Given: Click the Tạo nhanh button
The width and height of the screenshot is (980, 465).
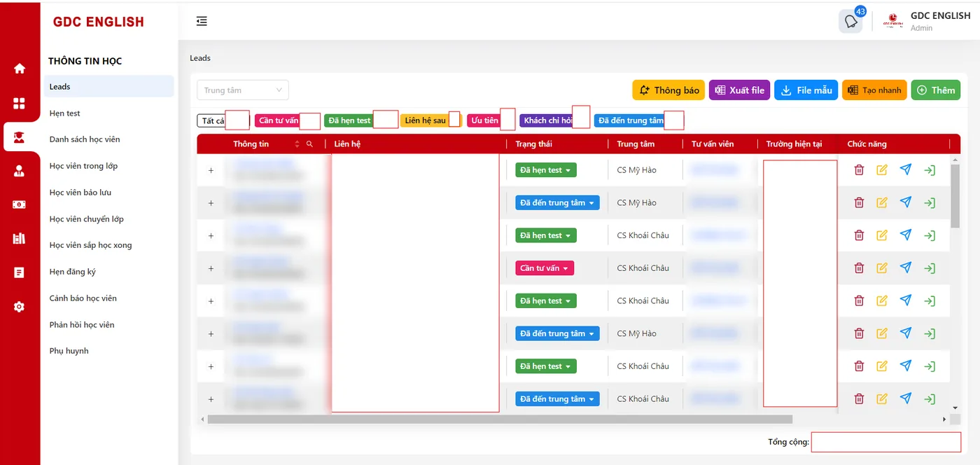Looking at the screenshot, I should 874,90.
